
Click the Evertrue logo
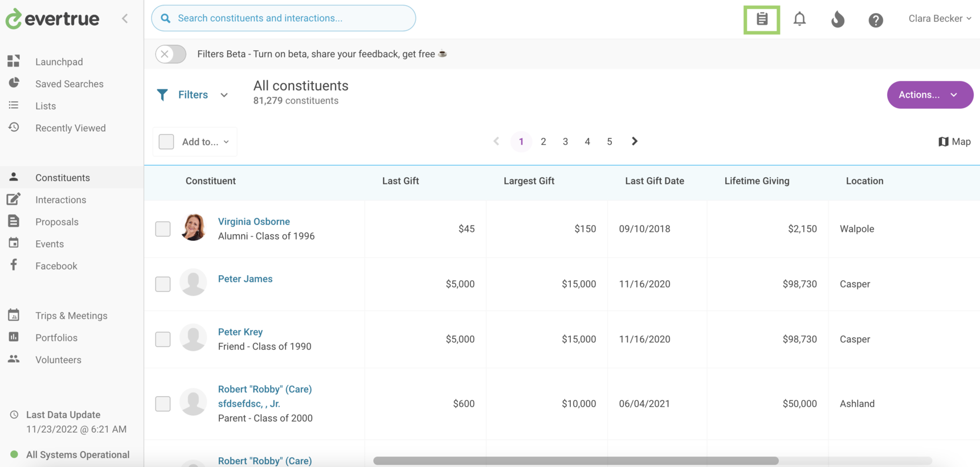point(52,19)
